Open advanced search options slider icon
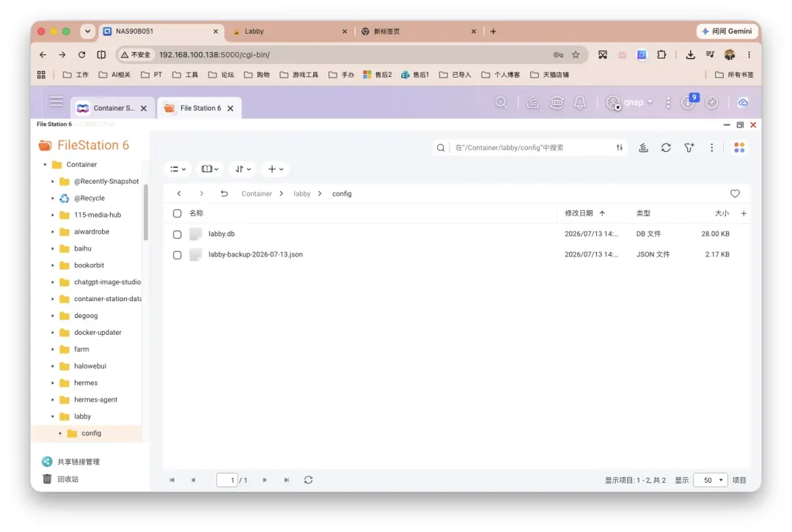The image size is (792, 532). [619, 147]
